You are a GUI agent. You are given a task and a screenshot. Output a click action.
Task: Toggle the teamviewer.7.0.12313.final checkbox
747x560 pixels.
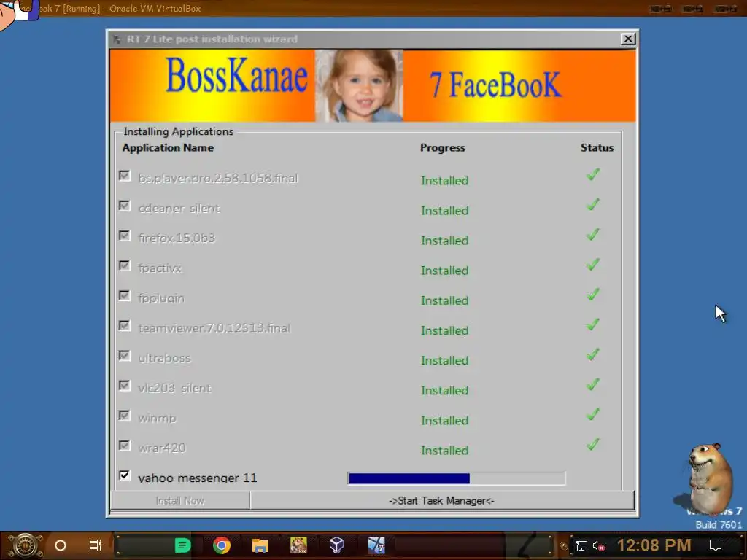pyautogui.click(x=124, y=326)
